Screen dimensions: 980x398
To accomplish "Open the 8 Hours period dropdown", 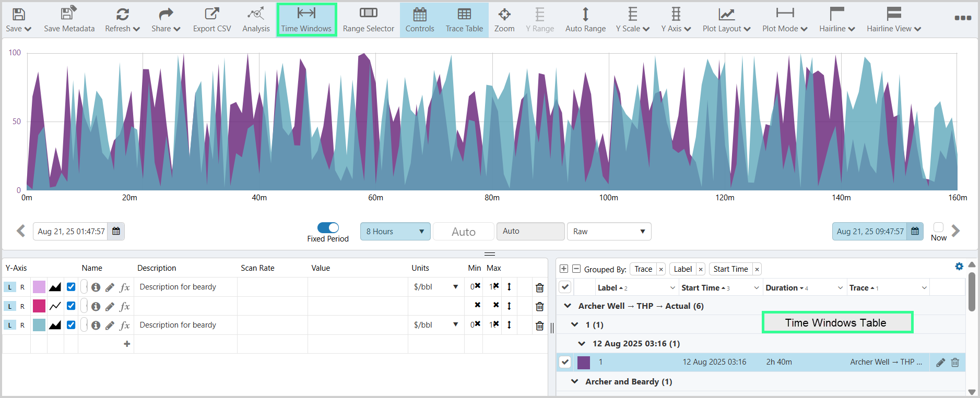I will click(x=395, y=231).
